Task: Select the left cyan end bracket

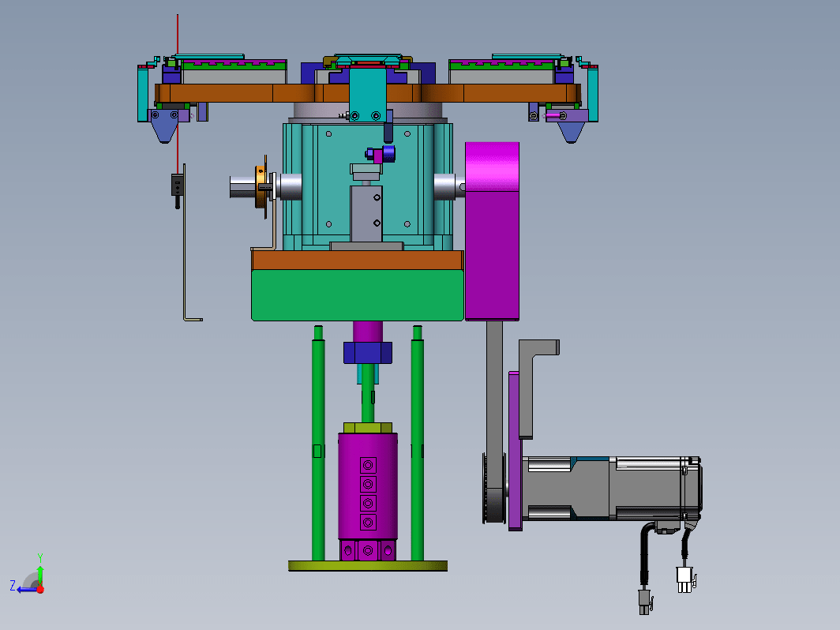Action: 142,94
